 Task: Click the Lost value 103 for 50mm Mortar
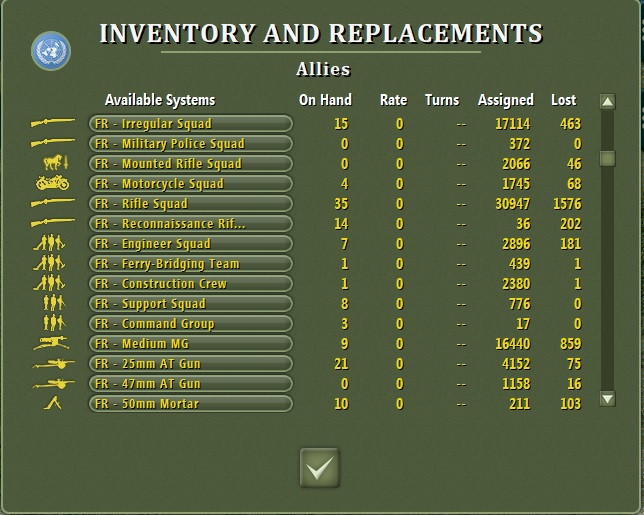(570, 403)
